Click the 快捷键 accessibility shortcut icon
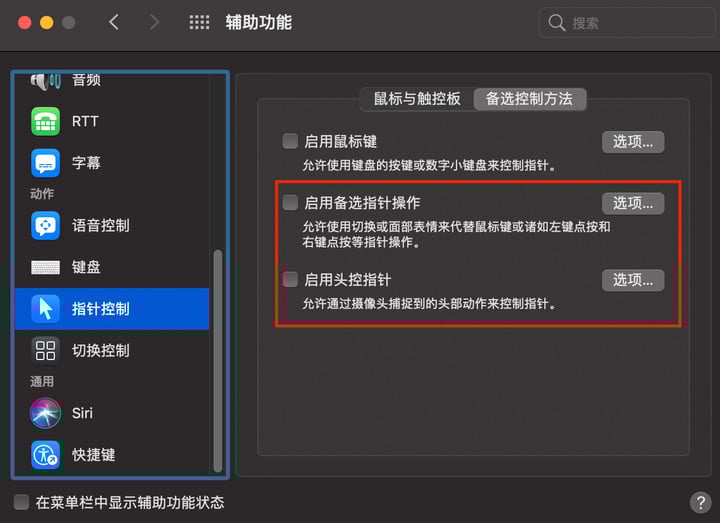 tap(45, 455)
